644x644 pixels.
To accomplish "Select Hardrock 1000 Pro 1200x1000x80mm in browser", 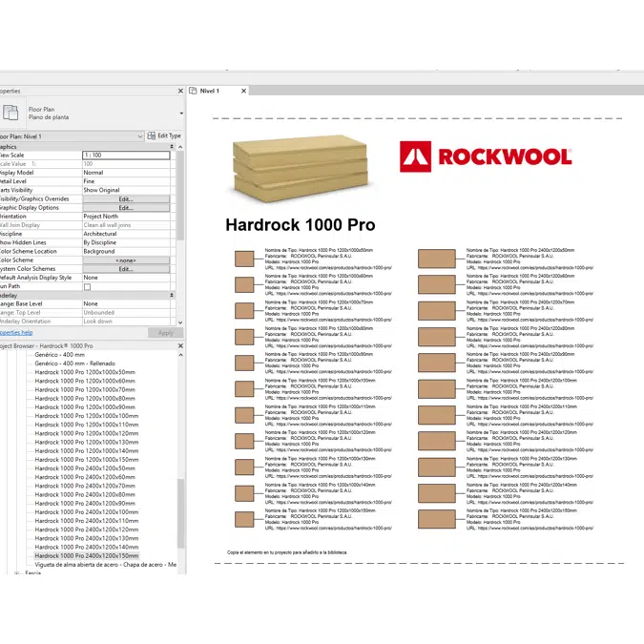I will (x=85, y=399).
